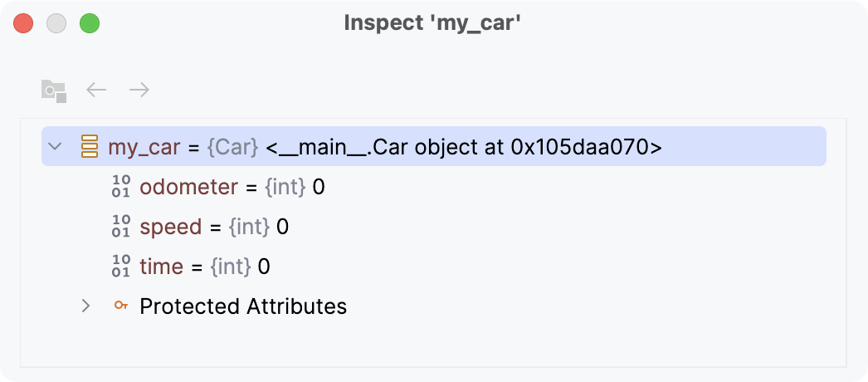Click the key icon beside Protected Attributes

pyautogui.click(x=121, y=306)
